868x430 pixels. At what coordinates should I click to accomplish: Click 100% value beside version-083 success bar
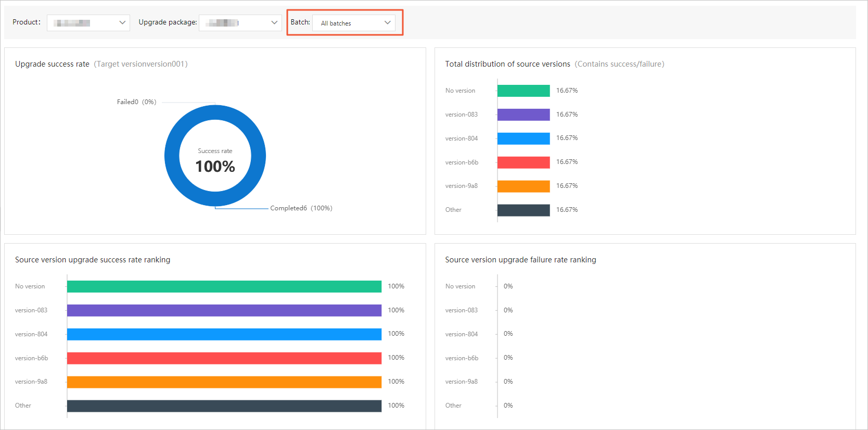coord(396,310)
